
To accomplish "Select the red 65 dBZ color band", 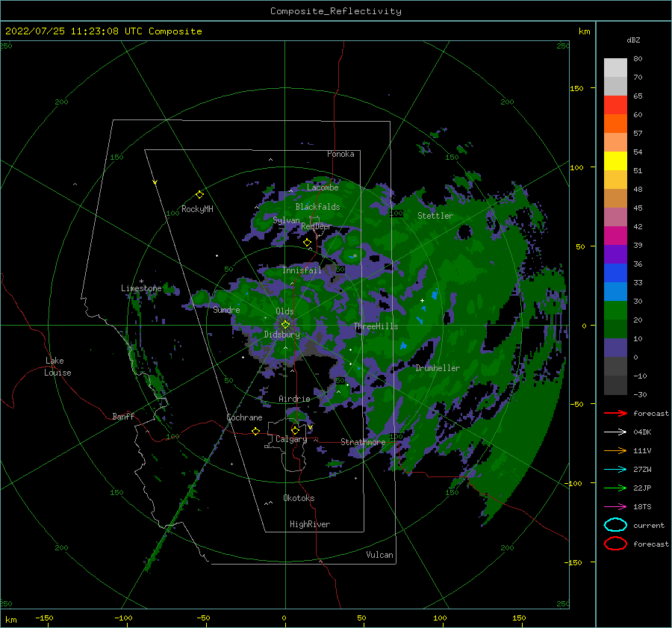I will [x=615, y=105].
